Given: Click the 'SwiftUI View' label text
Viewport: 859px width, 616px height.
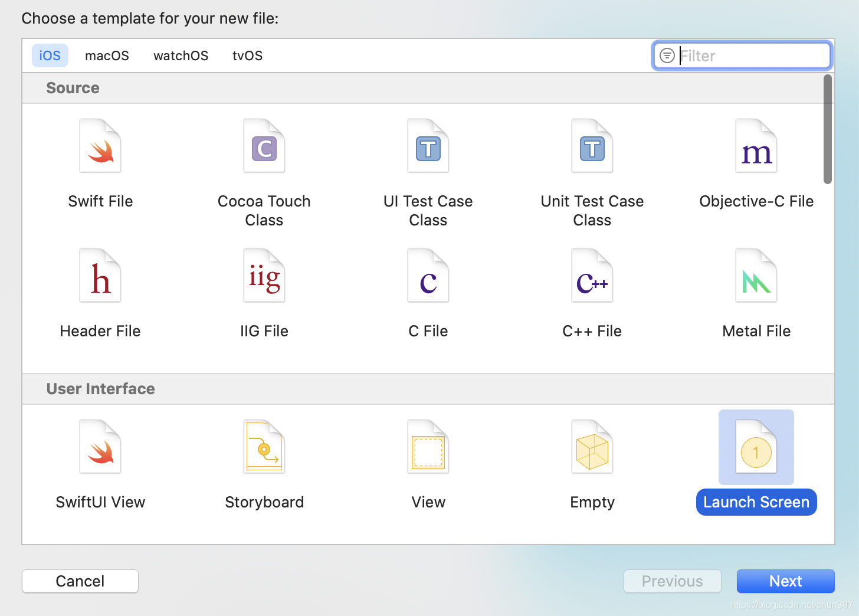Looking at the screenshot, I should (x=100, y=502).
